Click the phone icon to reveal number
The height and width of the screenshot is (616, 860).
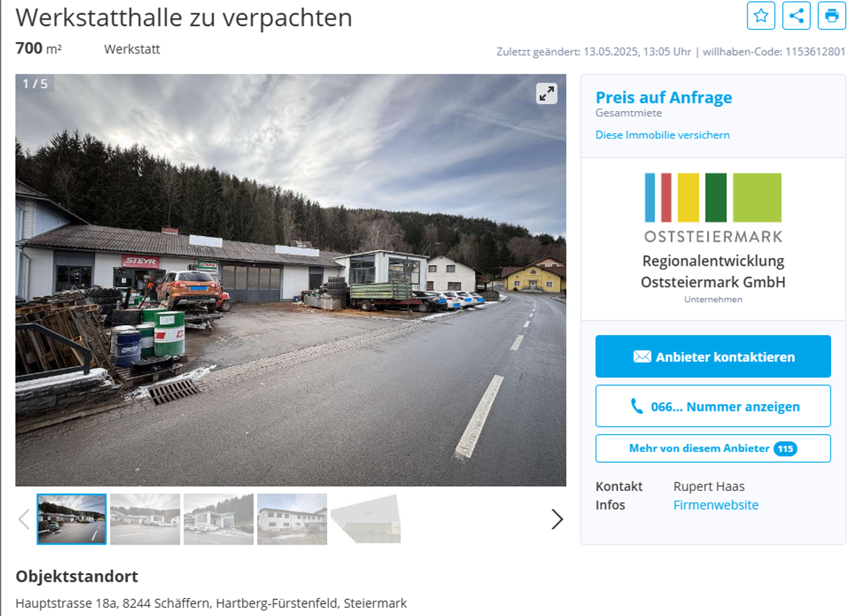pos(637,406)
